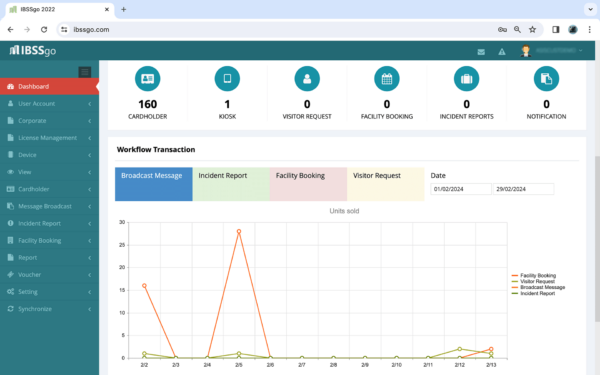This screenshot has width=600, height=375.
Task: Expand the License Management sidebar menu
Action: (x=49, y=138)
